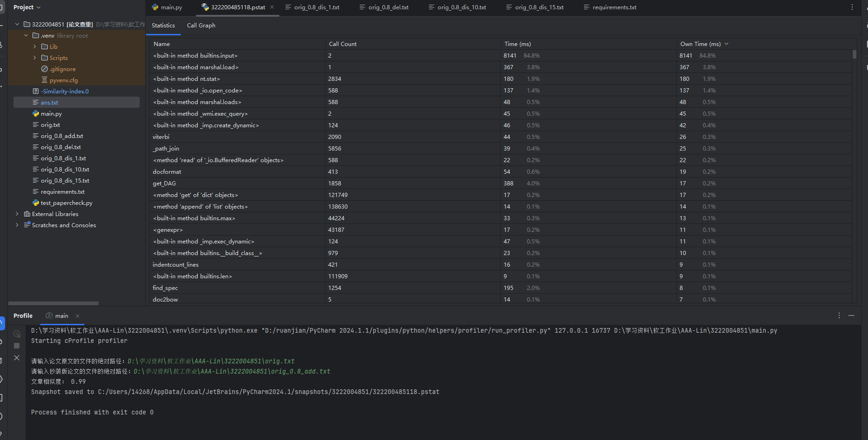Select the get_DAG function row
868x440 pixels.
[501, 183]
